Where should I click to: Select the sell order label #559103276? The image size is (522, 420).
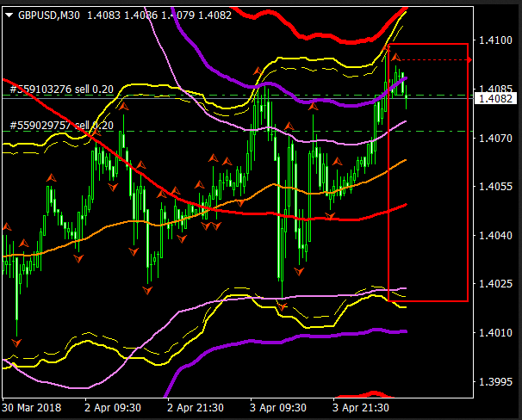[x=60, y=89]
